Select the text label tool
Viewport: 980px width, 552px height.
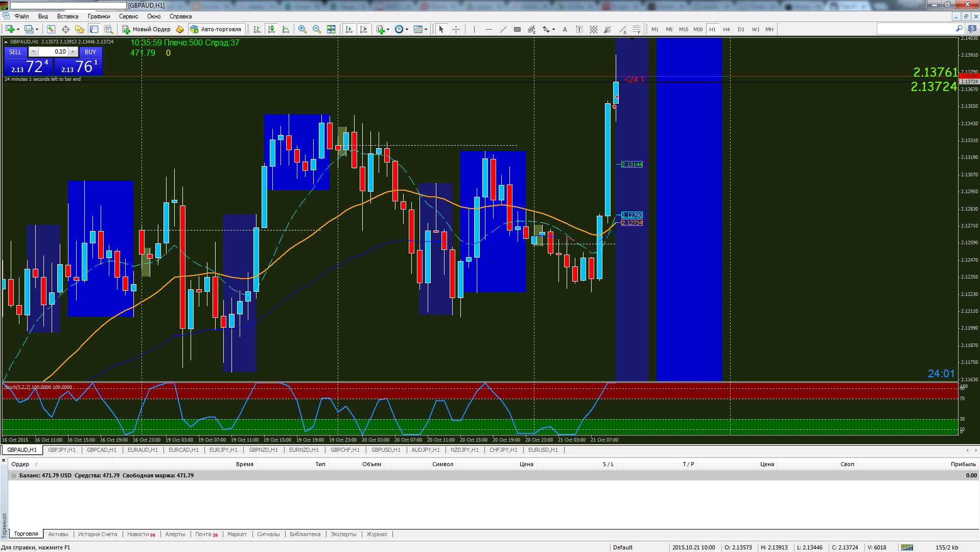tap(579, 29)
